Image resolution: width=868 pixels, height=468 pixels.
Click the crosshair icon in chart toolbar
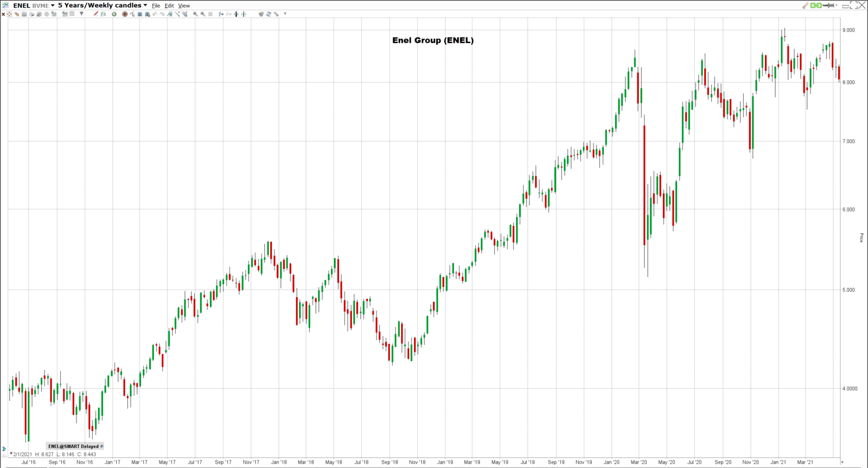coord(9,14)
